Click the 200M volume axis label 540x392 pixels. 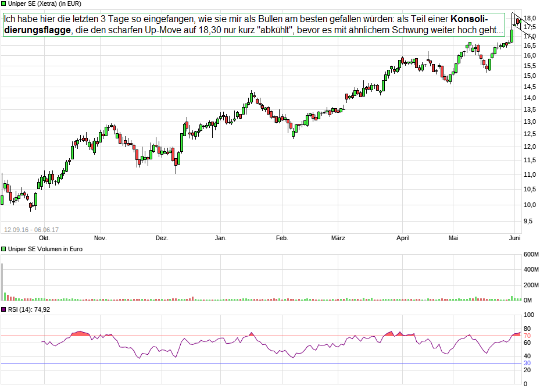pos(531,285)
